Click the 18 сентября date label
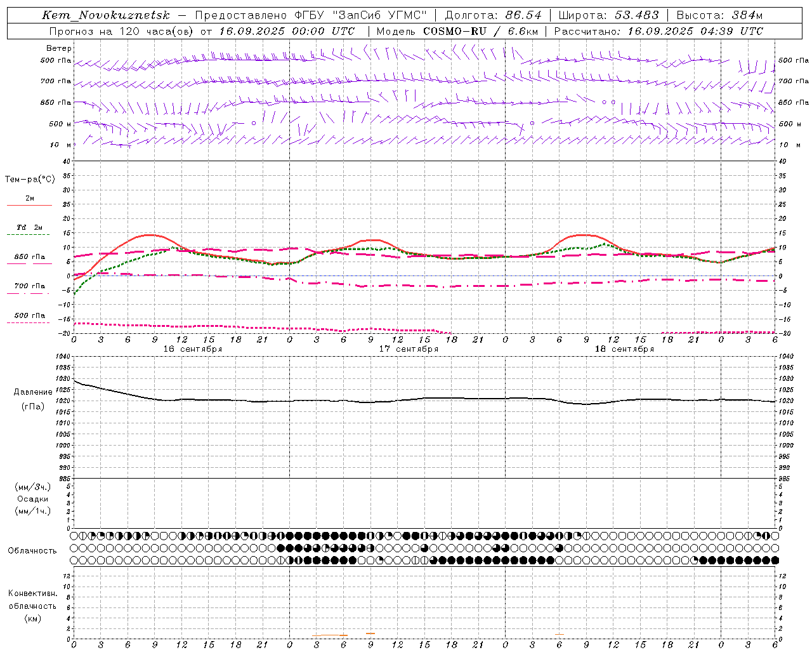This screenshot has width=812, height=650. pyautogui.click(x=624, y=349)
